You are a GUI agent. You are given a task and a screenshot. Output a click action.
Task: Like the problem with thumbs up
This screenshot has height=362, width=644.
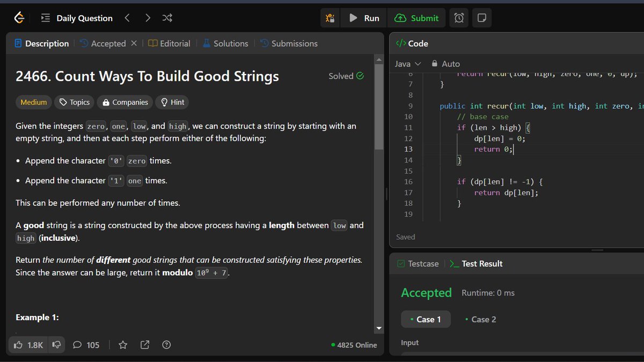tap(28, 345)
